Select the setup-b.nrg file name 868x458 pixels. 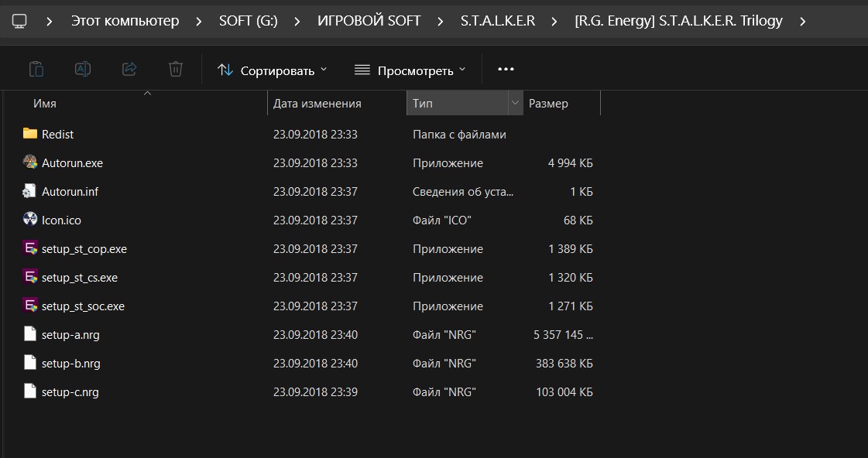(x=71, y=364)
